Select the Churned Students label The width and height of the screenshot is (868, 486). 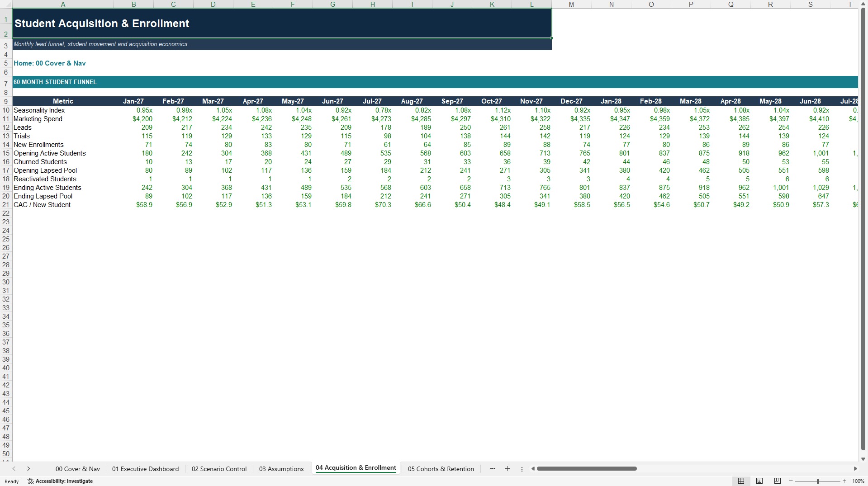pyautogui.click(x=40, y=162)
